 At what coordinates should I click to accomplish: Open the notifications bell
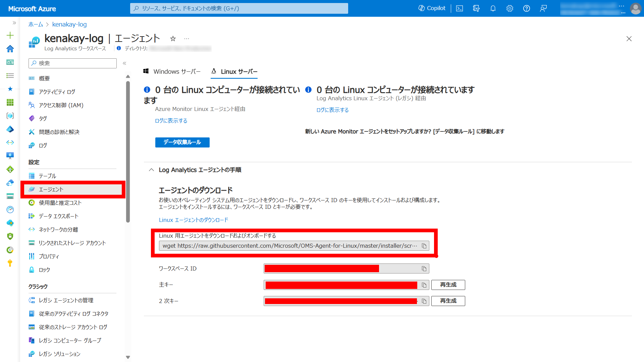tap(493, 8)
